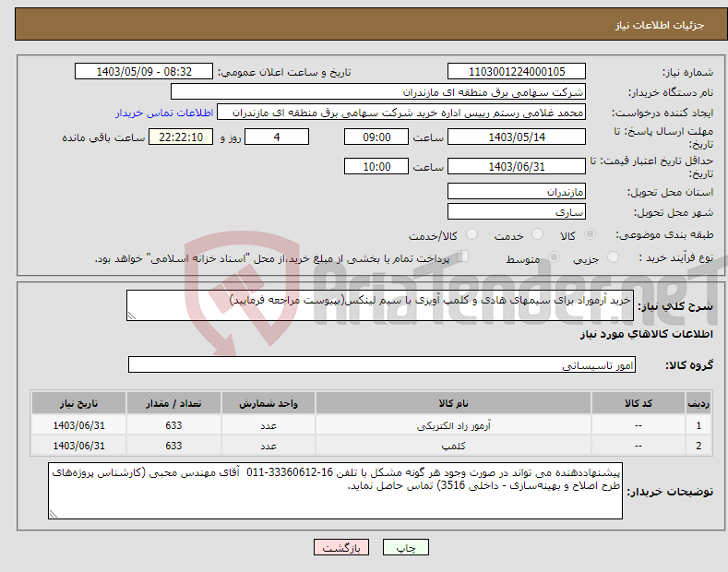Click the ردیف column header
The image size is (728, 572).
698,403
